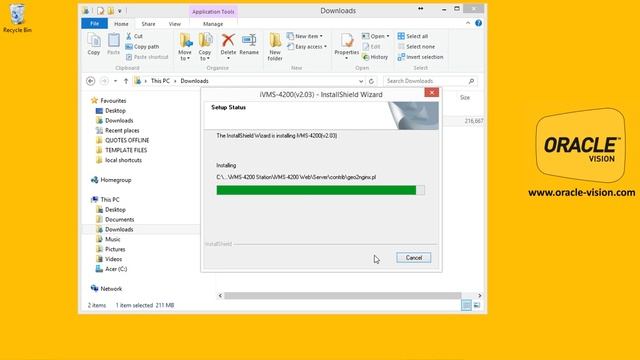The height and width of the screenshot is (360, 640).
Task: Open Acer (C:) drive
Action: click(111, 269)
